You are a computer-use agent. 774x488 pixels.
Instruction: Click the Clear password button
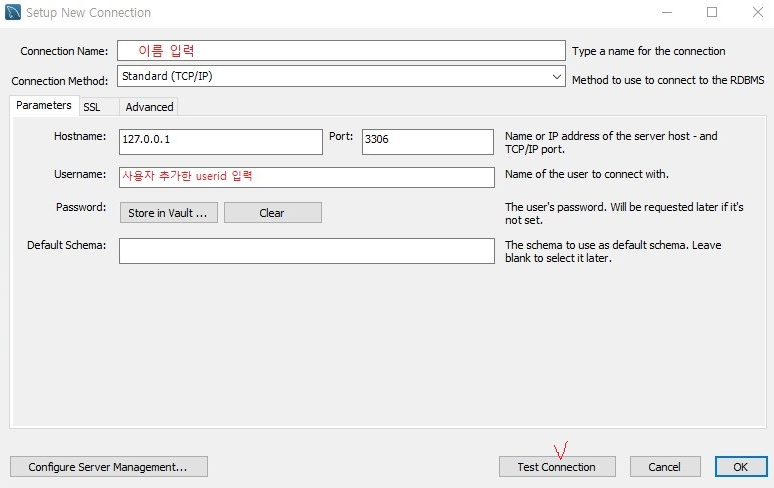click(272, 213)
